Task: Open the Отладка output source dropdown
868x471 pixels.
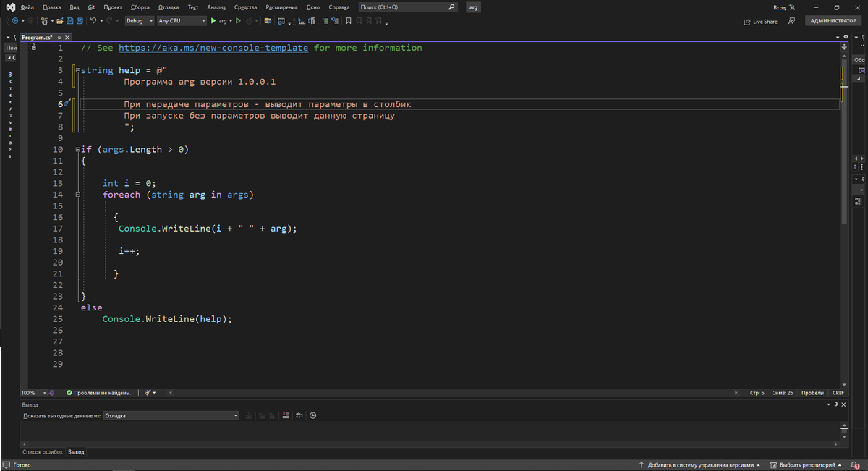Action: point(171,415)
